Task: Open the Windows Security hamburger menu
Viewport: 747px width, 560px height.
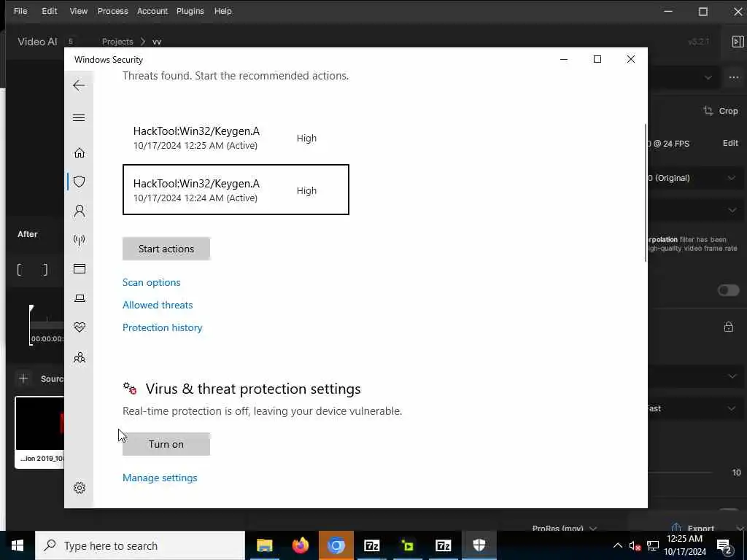Action: pyautogui.click(x=79, y=117)
